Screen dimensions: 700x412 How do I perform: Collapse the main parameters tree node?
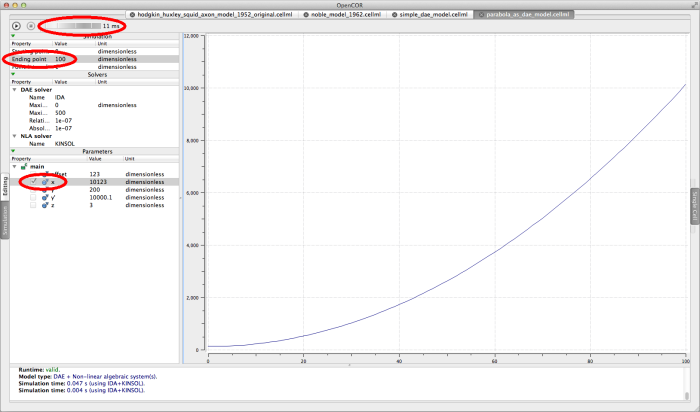(14, 166)
